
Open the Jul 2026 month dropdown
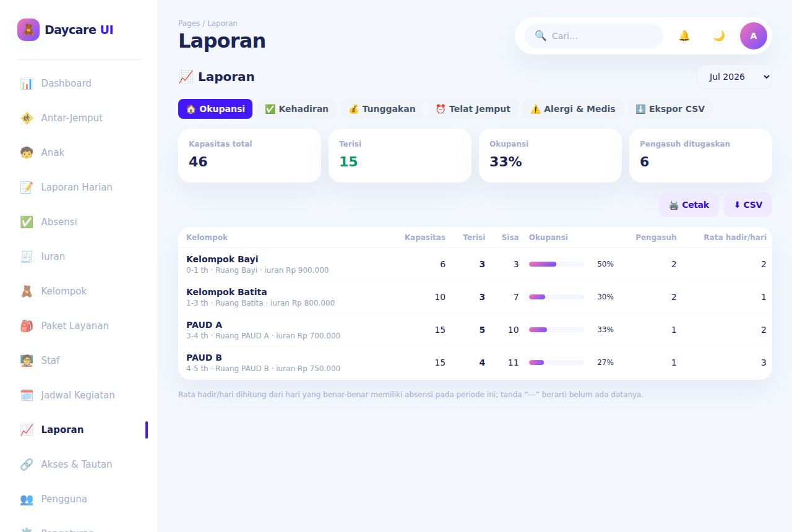point(734,77)
